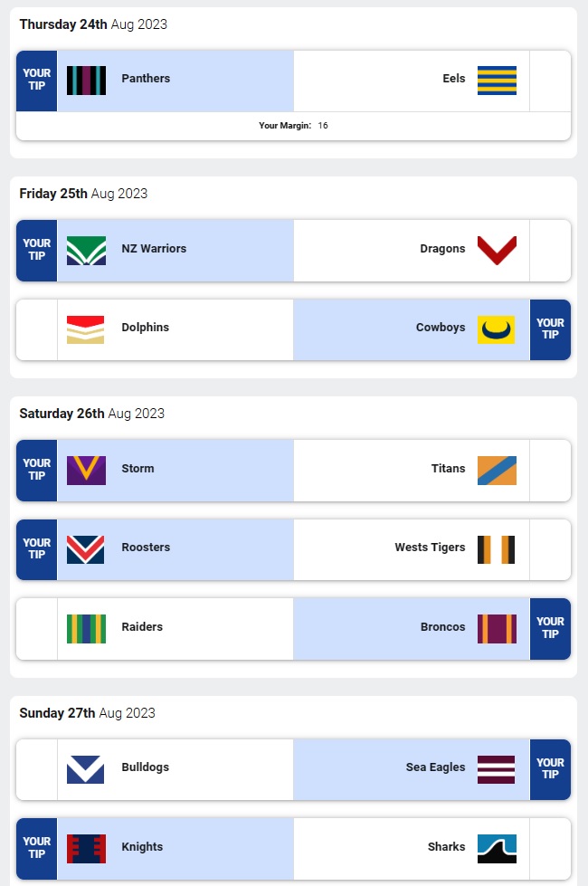588x886 pixels.
Task: Tip the Raiders using empty box
Action: pos(37,628)
